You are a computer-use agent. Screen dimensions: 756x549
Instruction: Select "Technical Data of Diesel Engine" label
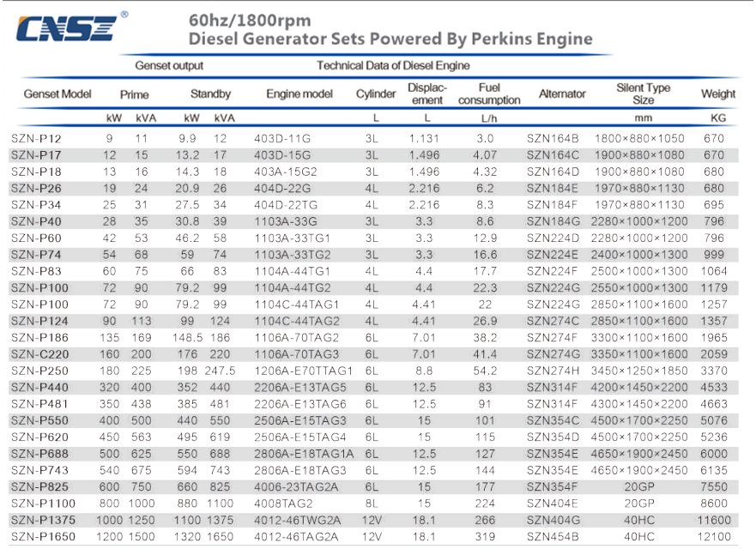(x=393, y=65)
